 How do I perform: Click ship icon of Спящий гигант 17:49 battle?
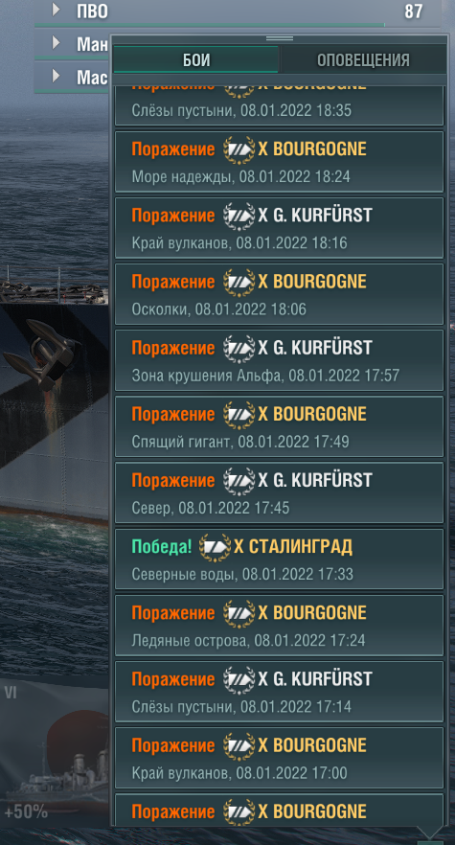click(239, 414)
